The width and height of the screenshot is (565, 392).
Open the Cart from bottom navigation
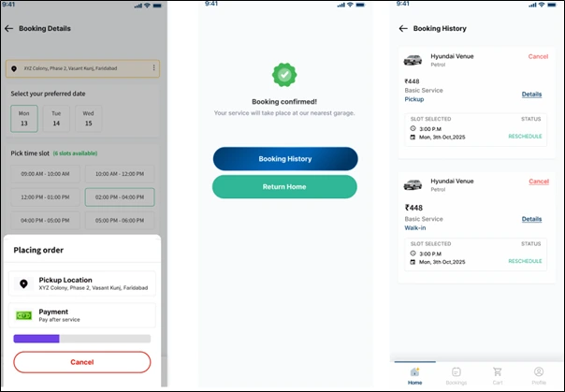pos(498,376)
